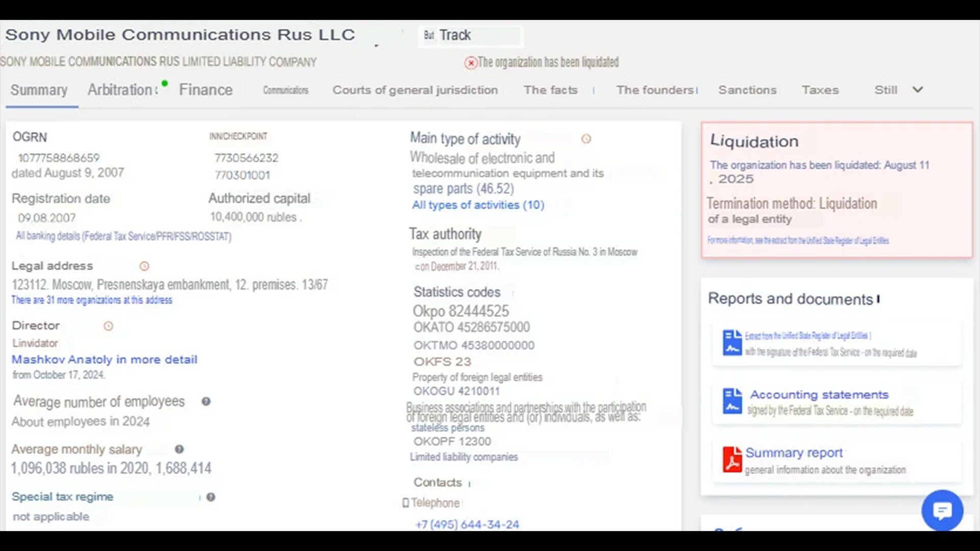The width and height of the screenshot is (980, 551).
Task: Open the chat support bubble icon
Action: pos(942,510)
